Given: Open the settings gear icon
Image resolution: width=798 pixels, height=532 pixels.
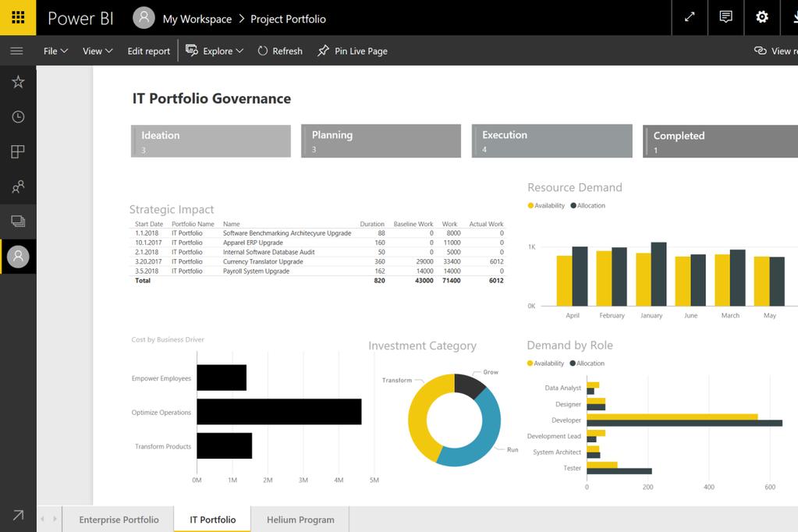Looking at the screenshot, I should coord(762,17).
